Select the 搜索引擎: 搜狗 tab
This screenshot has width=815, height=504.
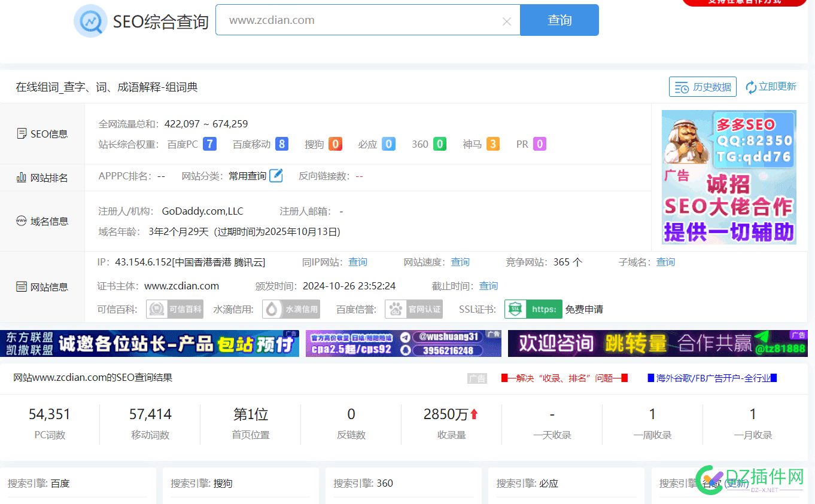[202, 483]
